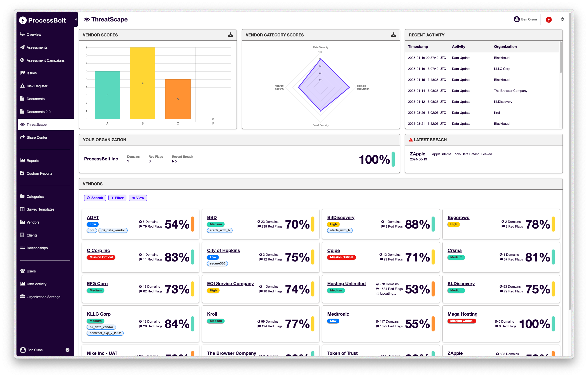Open the ZApple breach details link
This screenshot has width=588, height=377.
(x=417, y=154)
